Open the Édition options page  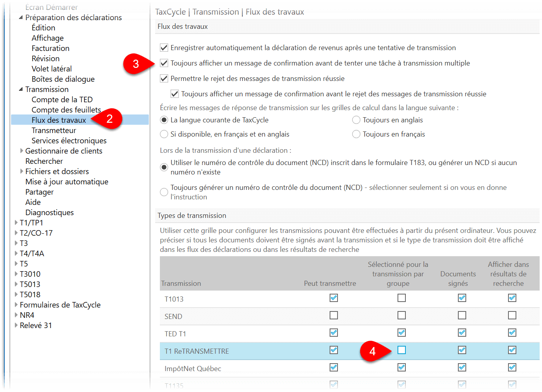point(43,28)
